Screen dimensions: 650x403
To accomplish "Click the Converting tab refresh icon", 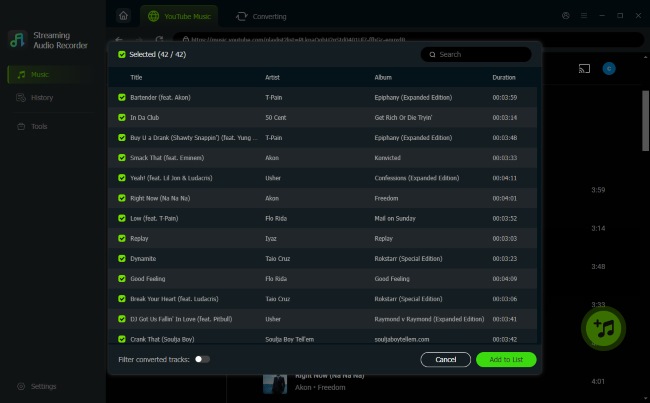I will pyautogui.click(x=242, y=16).
